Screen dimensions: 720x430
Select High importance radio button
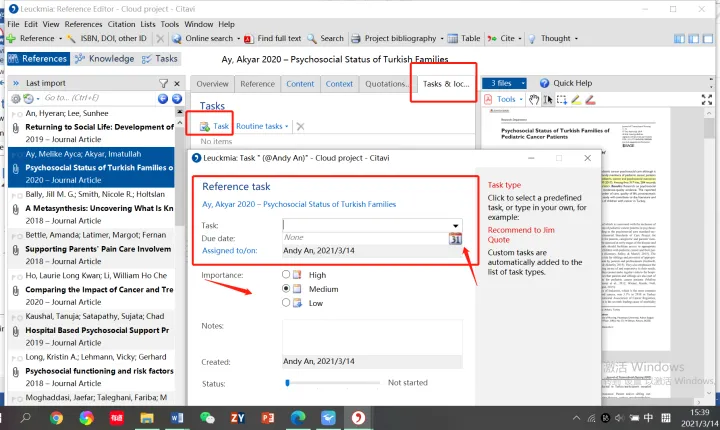(286, 274)
